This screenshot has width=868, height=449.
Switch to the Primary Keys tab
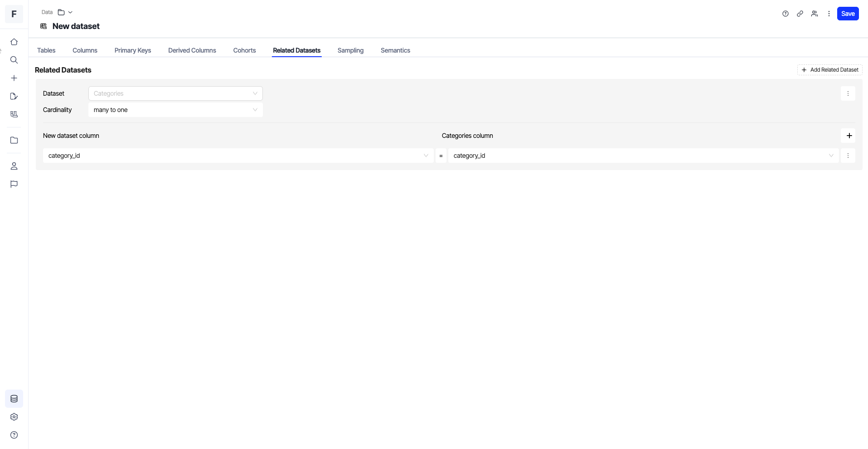coord(132,50)
